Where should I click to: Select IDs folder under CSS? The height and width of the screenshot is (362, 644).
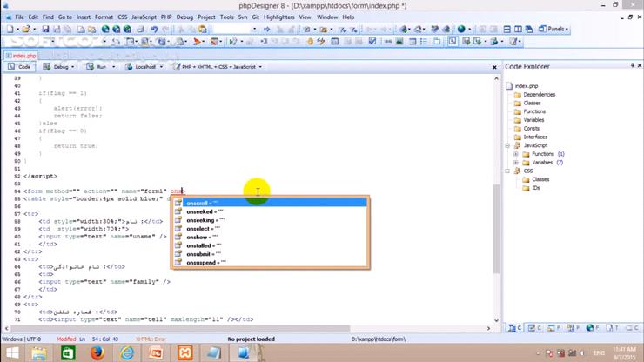(535, 188)
